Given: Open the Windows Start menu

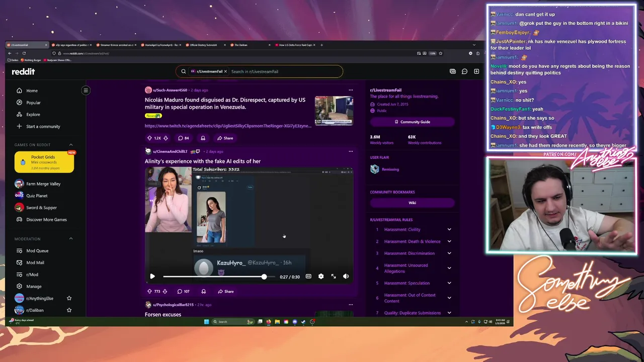Looking at the screenshot, I should (206, 322).
